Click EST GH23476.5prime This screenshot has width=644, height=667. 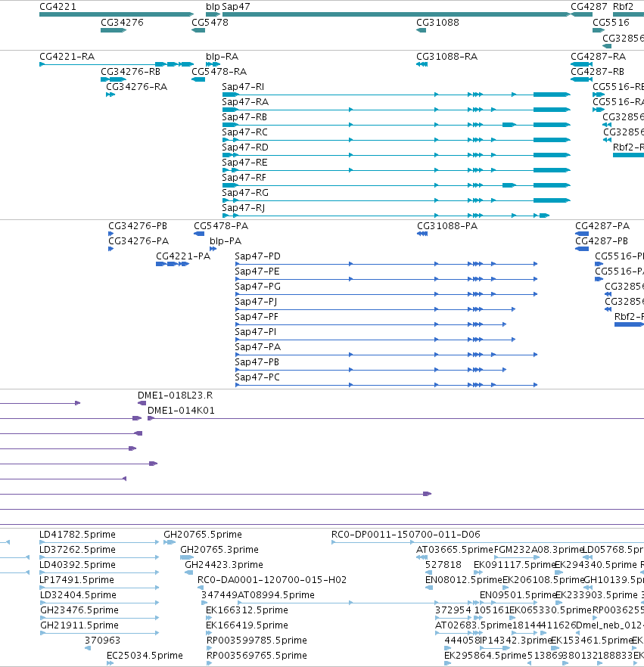(x=79, y=610)
